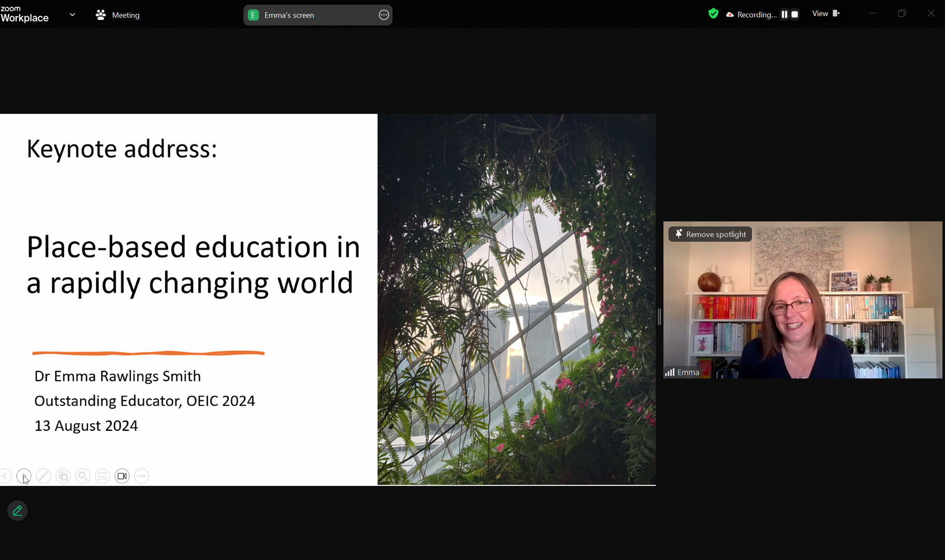This screenshot has width=945, height=560.
Task: Click the greenhouse photo on slide
Action: [x=517, y=300]
